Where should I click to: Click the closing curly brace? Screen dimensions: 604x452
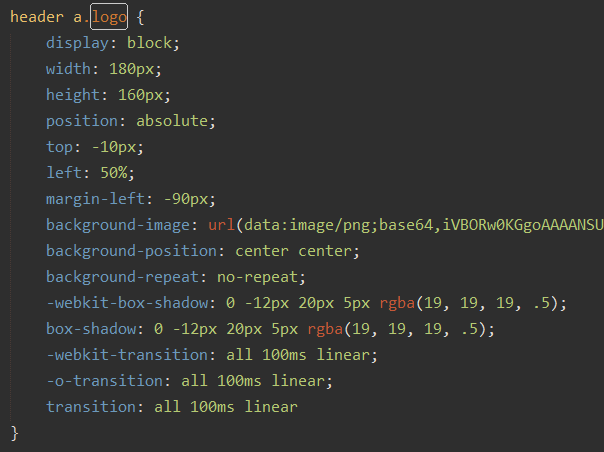(14, 433)
